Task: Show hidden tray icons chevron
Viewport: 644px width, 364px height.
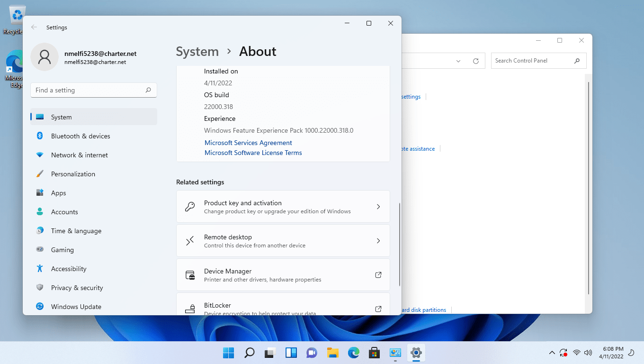Action: [x=552, y=353]
